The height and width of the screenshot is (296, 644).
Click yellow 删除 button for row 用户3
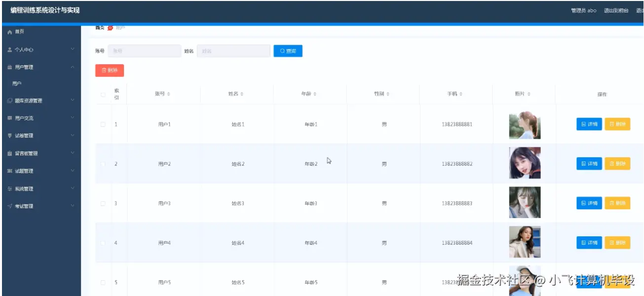pos(617,203)
